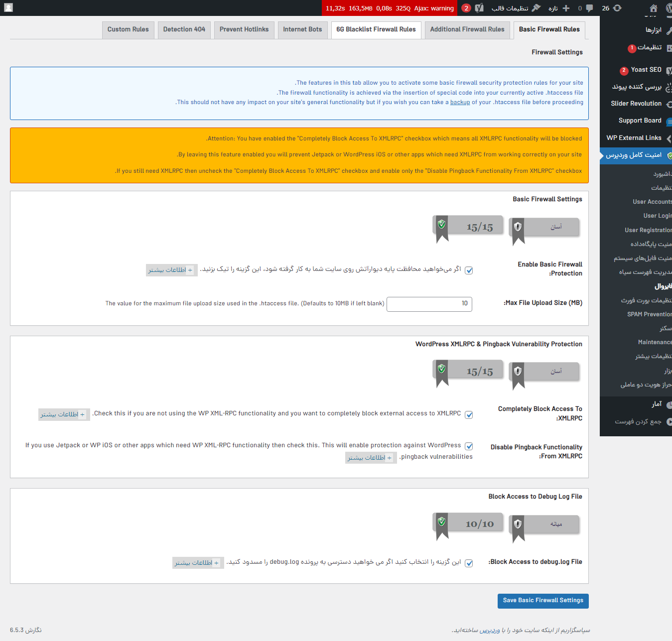Toggle Disable Pingback Functionality From XMLRPC checkbox
Screen dimensions: 672x641
pos(469,446)
